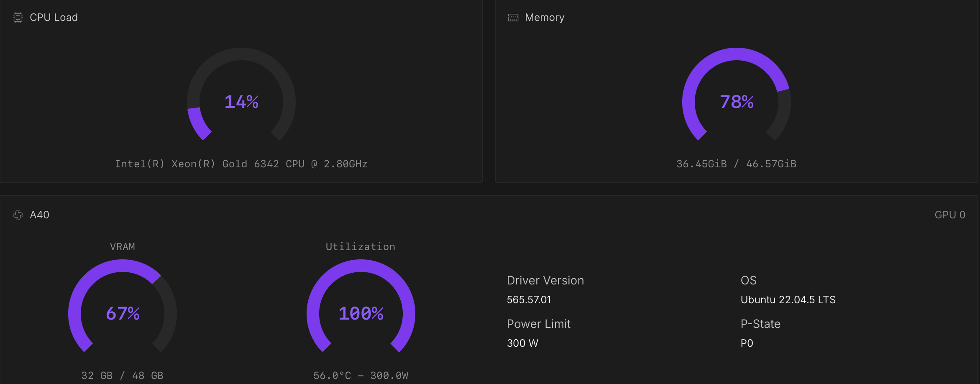Click the temperature readout 56.0°C - 300.0W

361,375
